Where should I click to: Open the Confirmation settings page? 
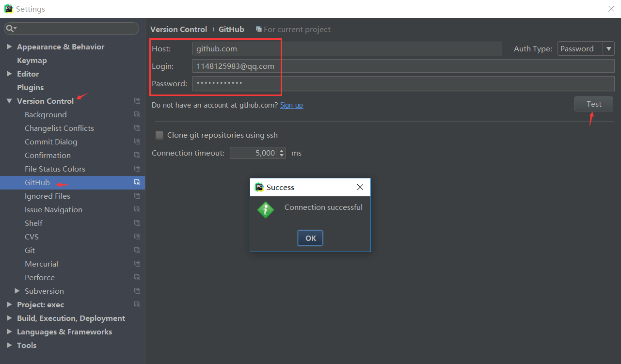coord(48,156)
